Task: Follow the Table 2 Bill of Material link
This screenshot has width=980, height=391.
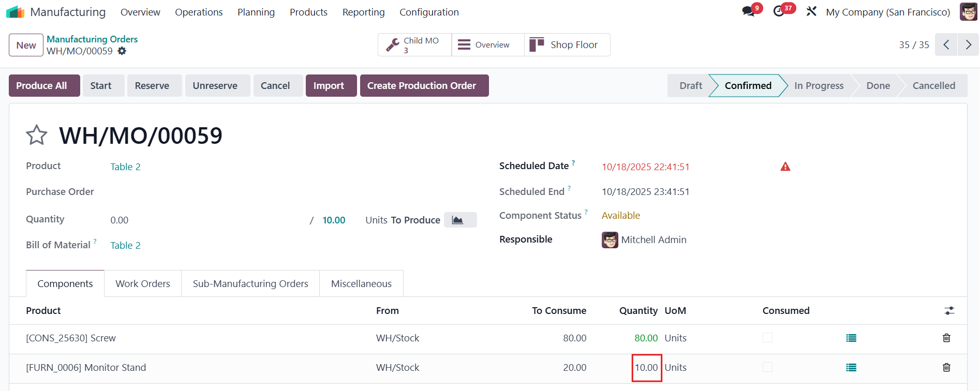Action: [x=125, y=245]
